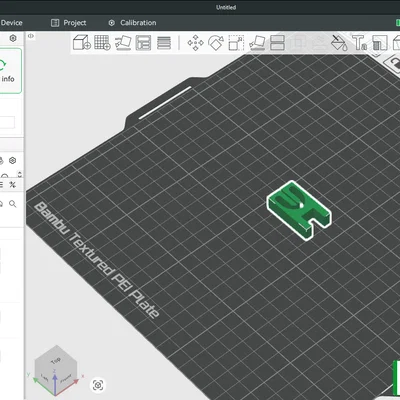400x400 pixels.
Task: Click the Arrange all objects icon
Action: click(x=143, y=43)
